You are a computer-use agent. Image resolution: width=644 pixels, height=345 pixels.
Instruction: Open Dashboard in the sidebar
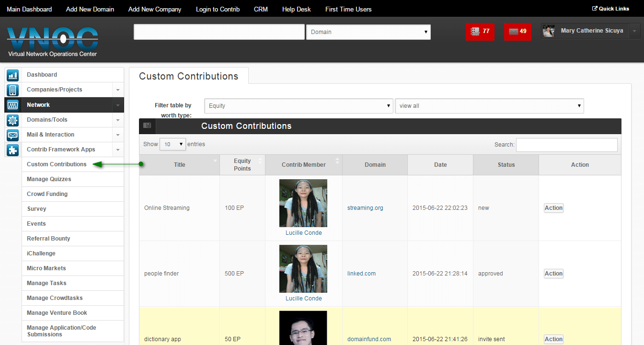pos(73,75)
